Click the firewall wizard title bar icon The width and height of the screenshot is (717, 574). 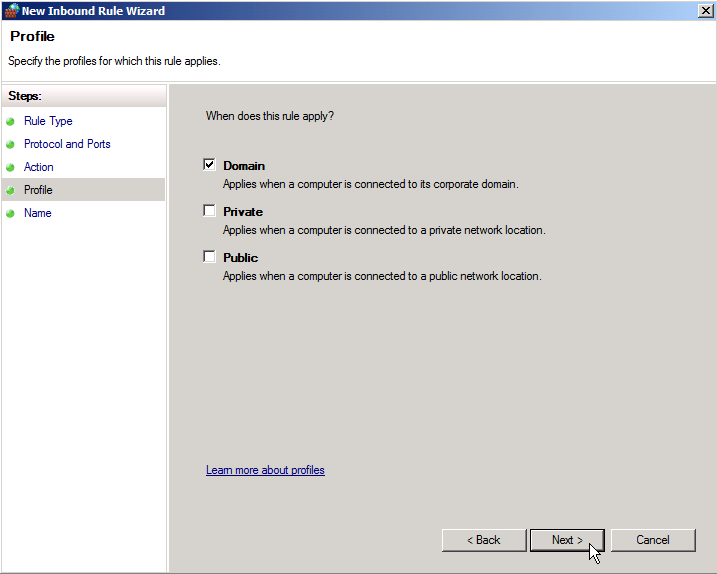[x=12, y=11]
